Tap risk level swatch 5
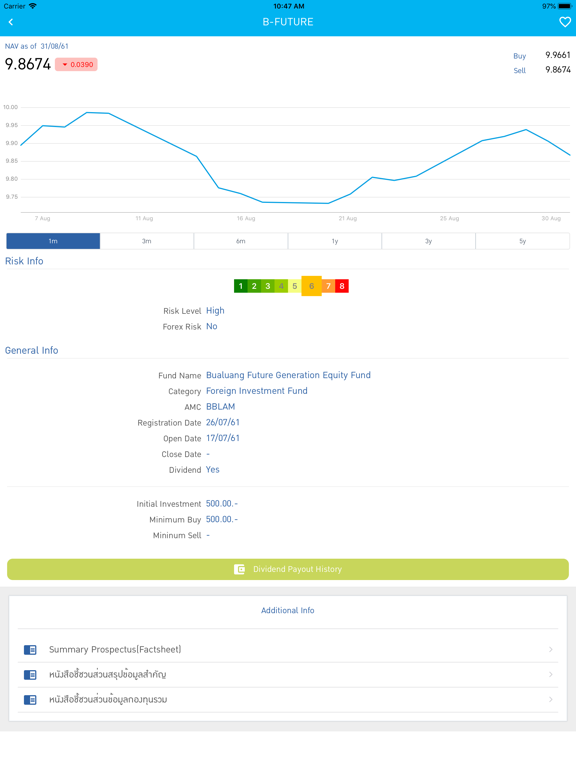 [x=294, y=286]
